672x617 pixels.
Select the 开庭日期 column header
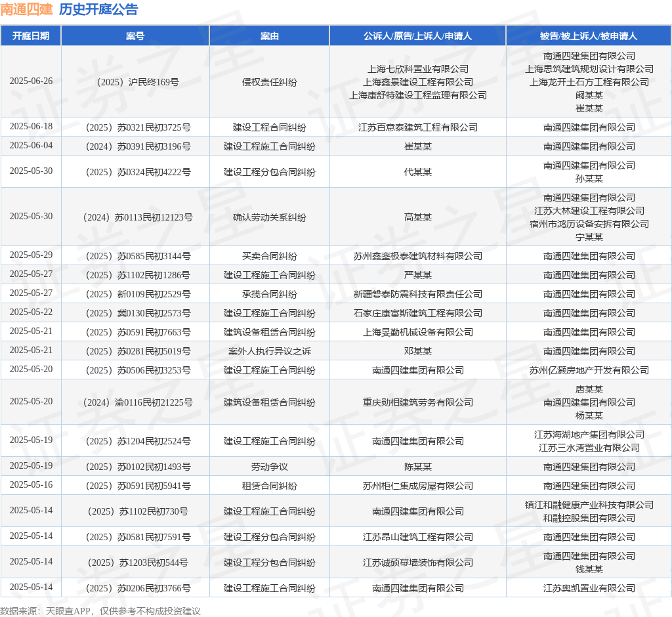pos(30,36)
